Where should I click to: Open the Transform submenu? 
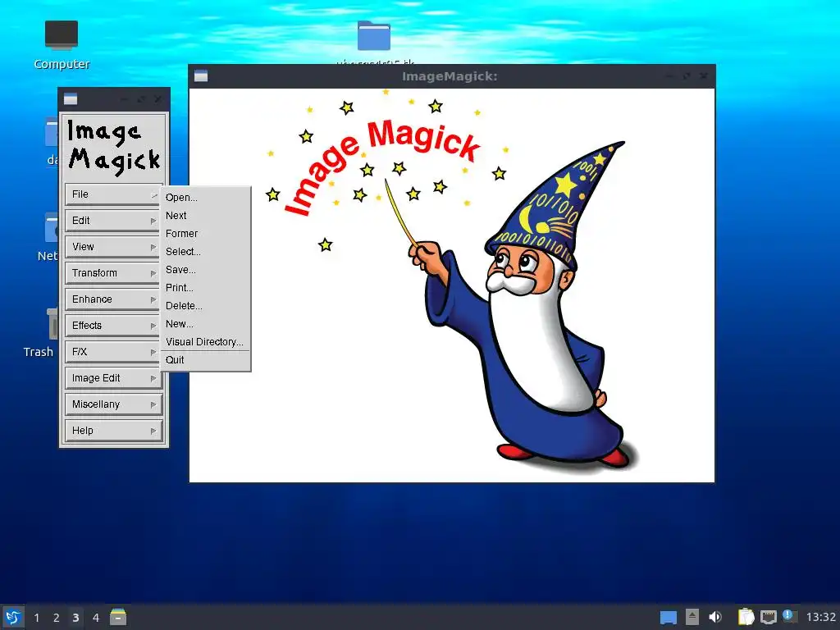pyautogui.click(x=113, y=273)
